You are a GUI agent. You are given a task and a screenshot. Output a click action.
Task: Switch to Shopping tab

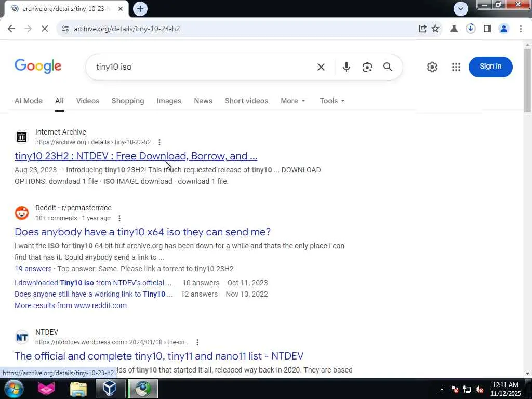[128, 101]
